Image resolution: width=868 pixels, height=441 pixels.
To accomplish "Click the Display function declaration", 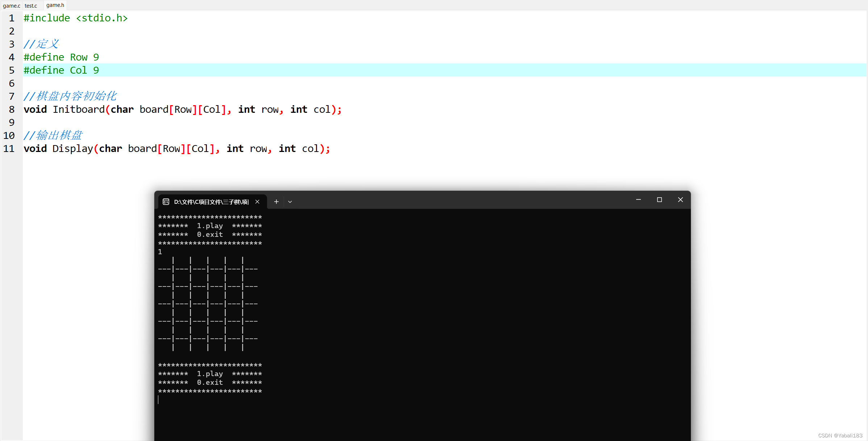I will coord(72,148).
